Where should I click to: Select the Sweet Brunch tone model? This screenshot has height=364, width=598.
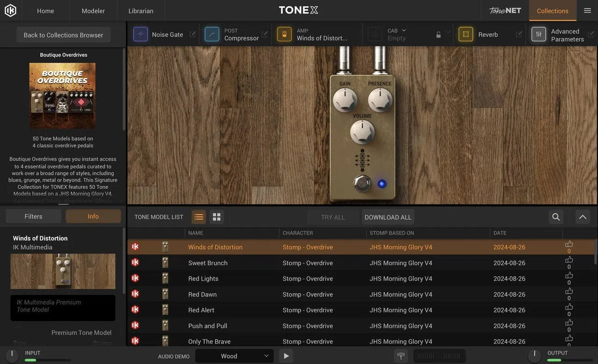(x=208, y=262)
